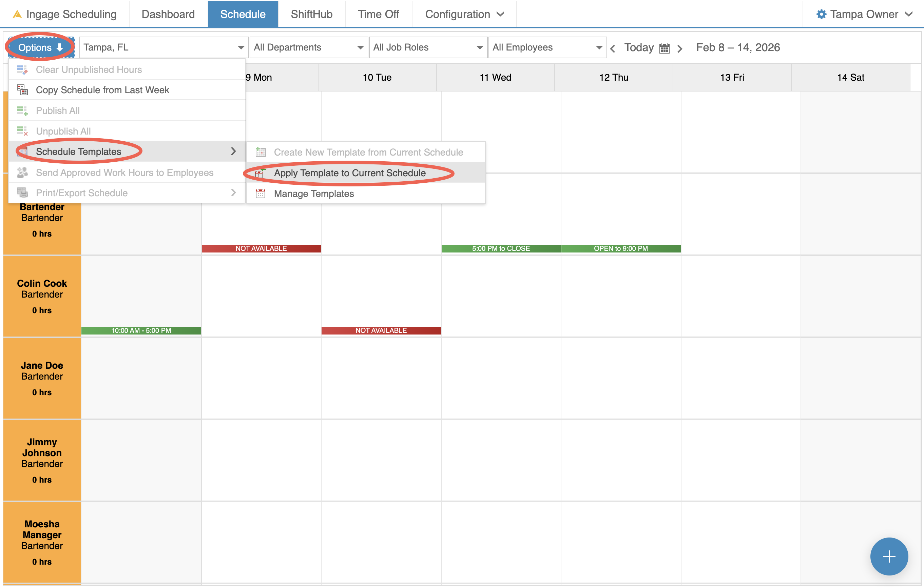Click the blue plus add button
Screen dimensions: 924x587
coord(889,556)
